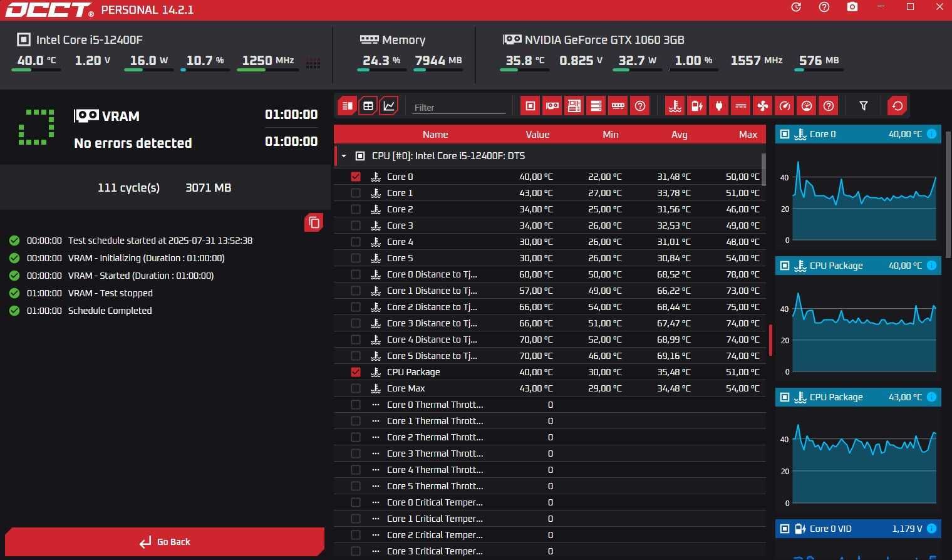Open info for Core 0 graph card
This screenshot has height=560, width=952.
pyautogui.click(x=931, y=134)
